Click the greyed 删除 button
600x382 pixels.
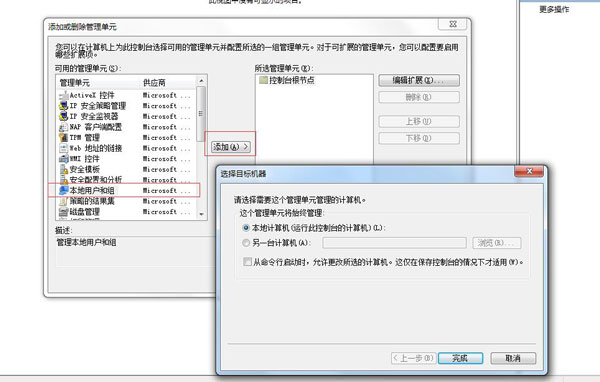click(x=419, y=97)
